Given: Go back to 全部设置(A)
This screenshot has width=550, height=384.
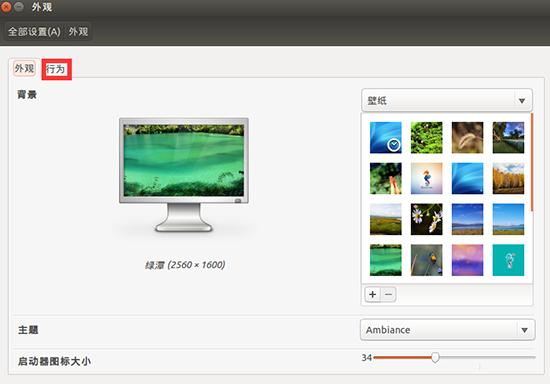Looking at the screenshot, I should click(x=34, y=32).
